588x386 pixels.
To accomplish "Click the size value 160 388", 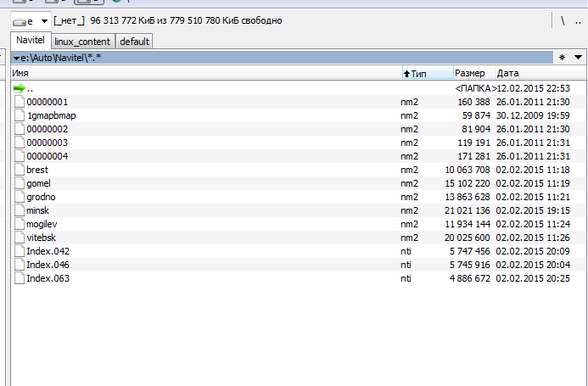I will pyautogui.click(x=474, y=102).
